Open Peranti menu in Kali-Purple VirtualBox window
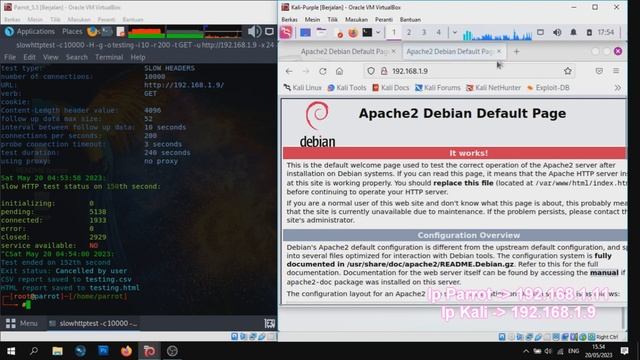This screenshot has height=360, width=640. click(x=384, y=19)
